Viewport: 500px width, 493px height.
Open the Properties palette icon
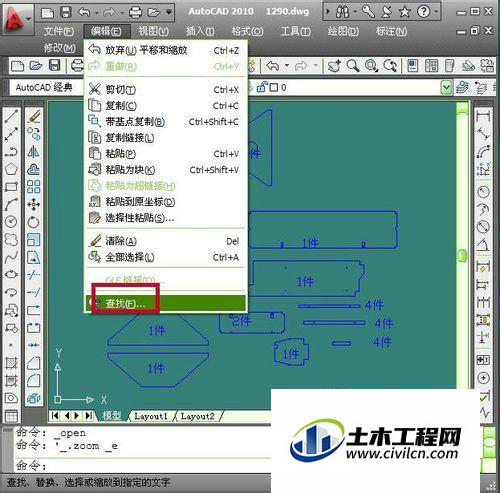413,66
